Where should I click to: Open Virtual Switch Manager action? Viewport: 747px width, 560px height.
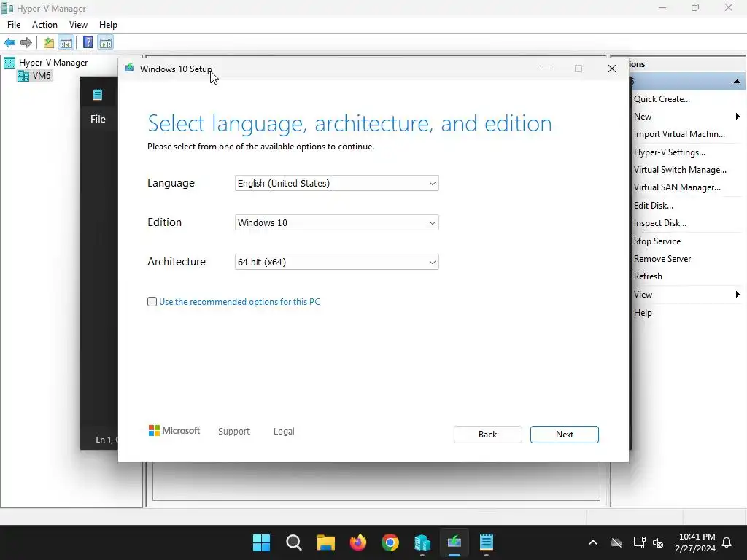pyautogui.click(x=680, y=170)
